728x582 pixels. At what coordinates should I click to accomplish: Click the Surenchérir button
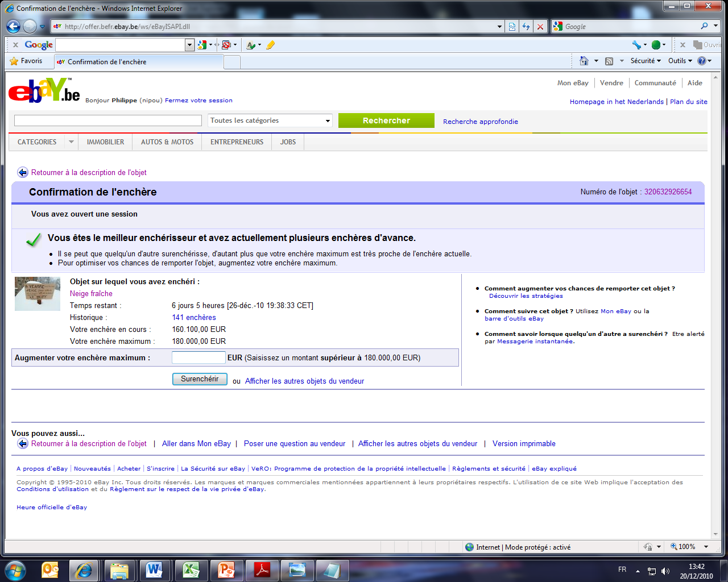(200, 379)
